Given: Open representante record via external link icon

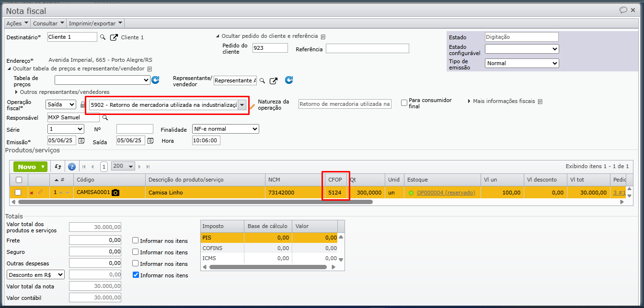Looking at the screenshot, I should (x=274, y=80).
